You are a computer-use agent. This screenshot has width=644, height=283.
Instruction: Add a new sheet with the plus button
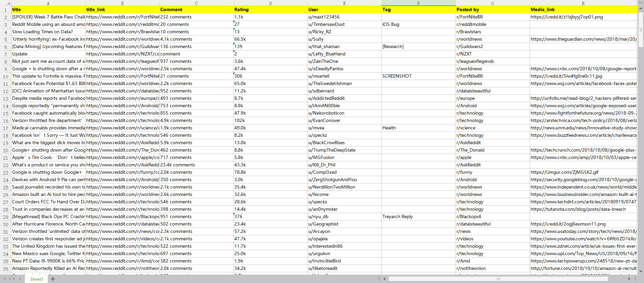pyautogui.click(x=53, y=279)
